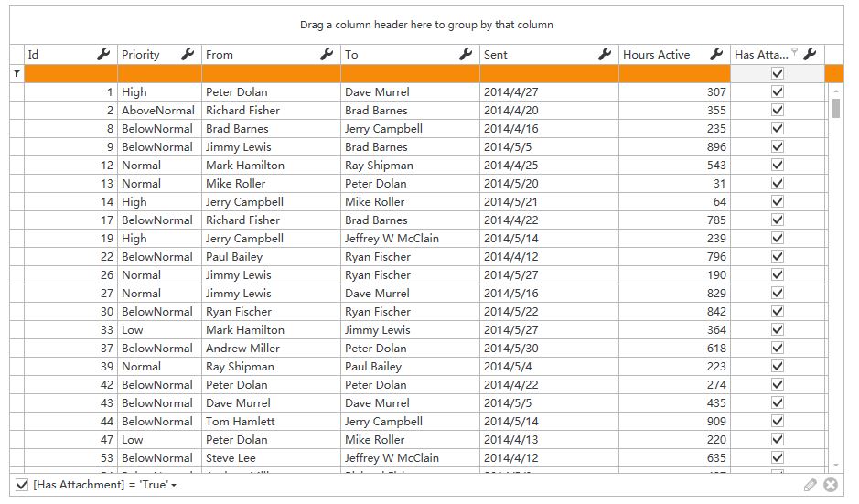The image size is (859, 504).
Task: Open the To column wrench settings
Action: (x=466, y=54)
